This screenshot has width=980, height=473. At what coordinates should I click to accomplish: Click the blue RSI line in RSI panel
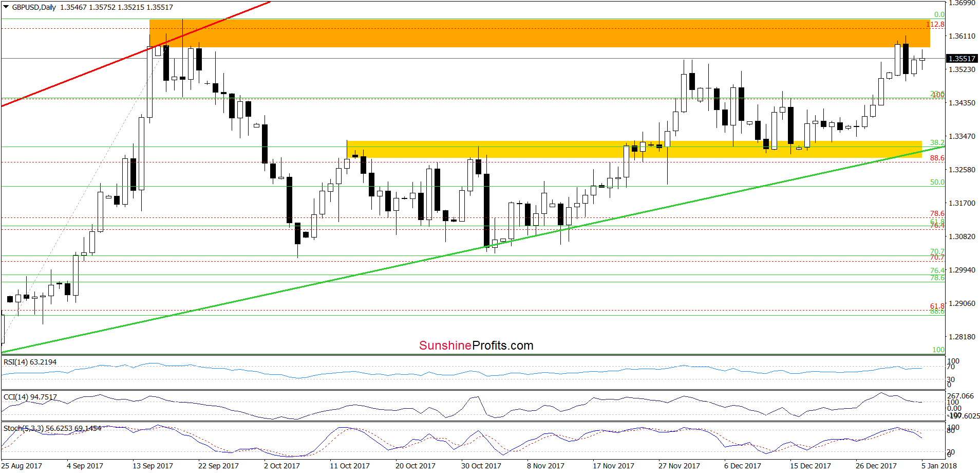click(x=462, y=372)
